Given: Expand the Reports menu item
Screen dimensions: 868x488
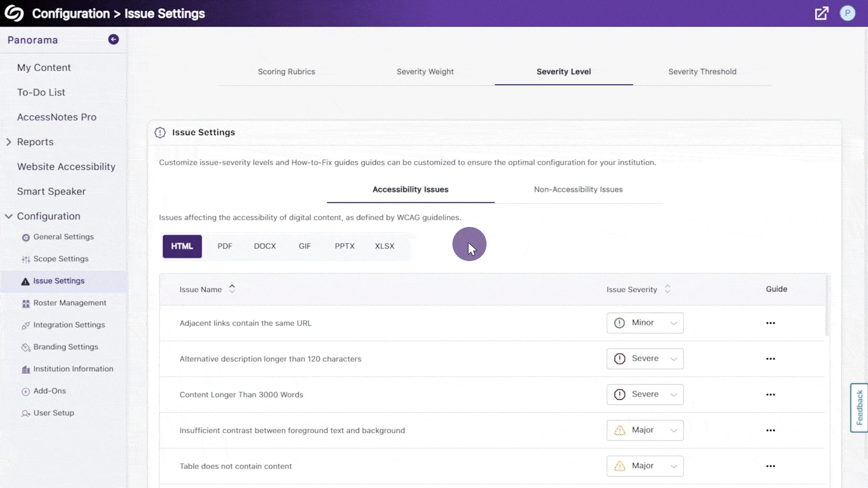Looking at the screenshot, I should tap(35, 142).
